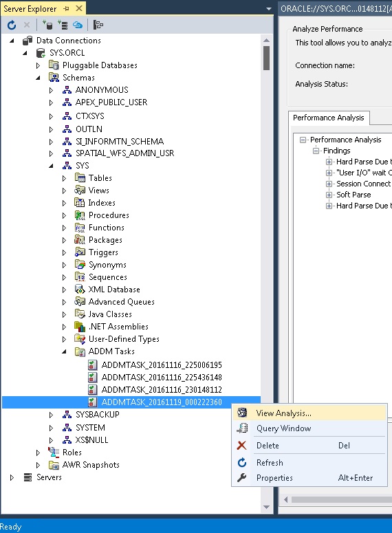
Task: Select the SYS.ORCL connection icon
Action: point(41,53)
